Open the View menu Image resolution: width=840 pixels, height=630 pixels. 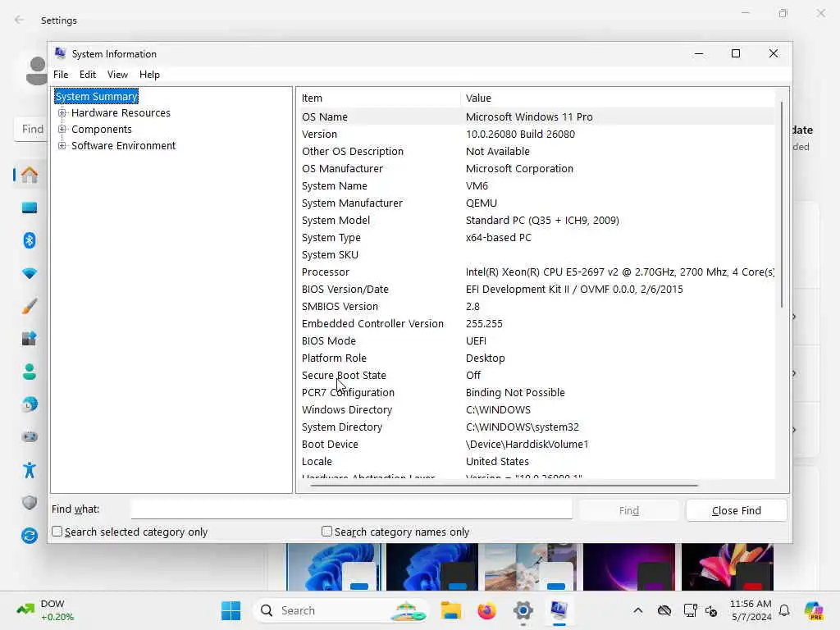coord(117,75)
